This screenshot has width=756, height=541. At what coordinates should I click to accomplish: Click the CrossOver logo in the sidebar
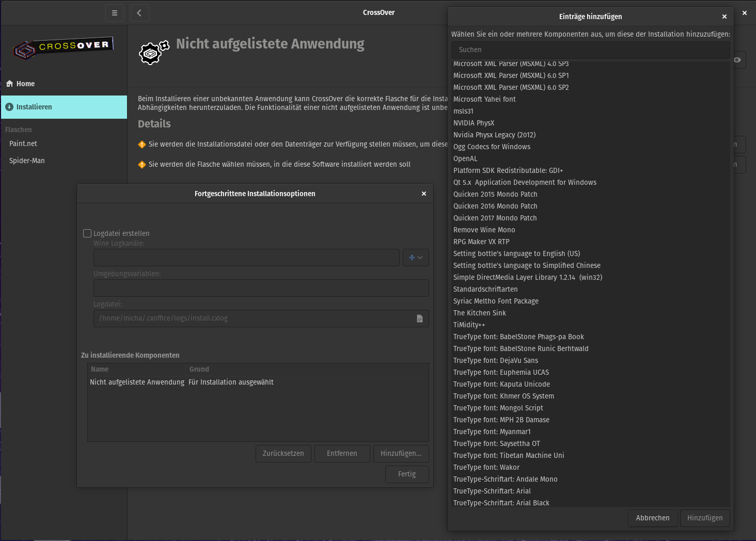tap(63, 49)
